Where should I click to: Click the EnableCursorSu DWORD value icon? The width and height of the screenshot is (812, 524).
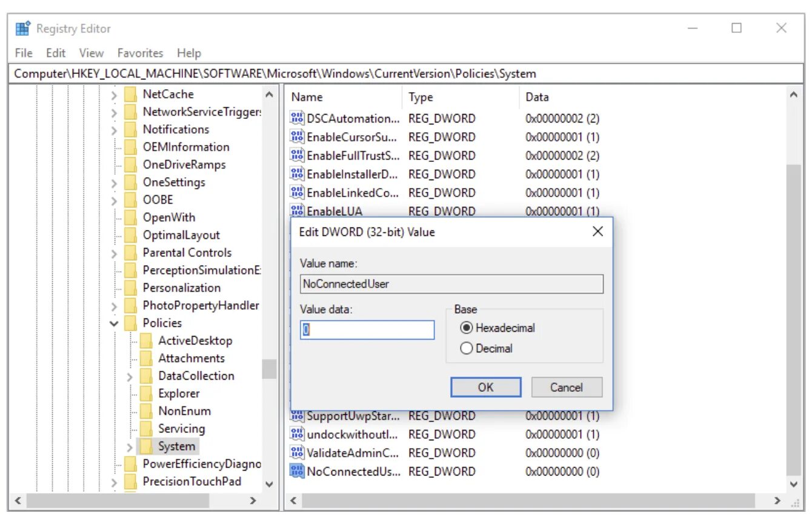(297, 137)
